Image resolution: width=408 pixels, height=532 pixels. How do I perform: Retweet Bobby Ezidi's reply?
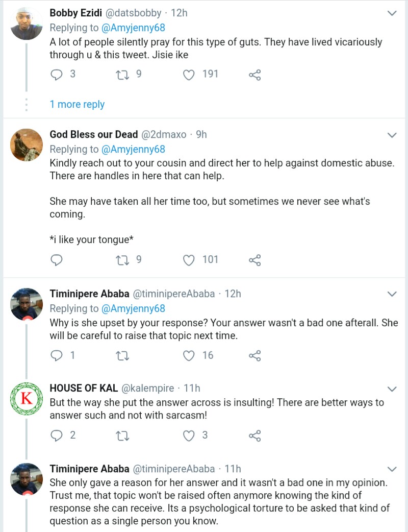[122, 75]
